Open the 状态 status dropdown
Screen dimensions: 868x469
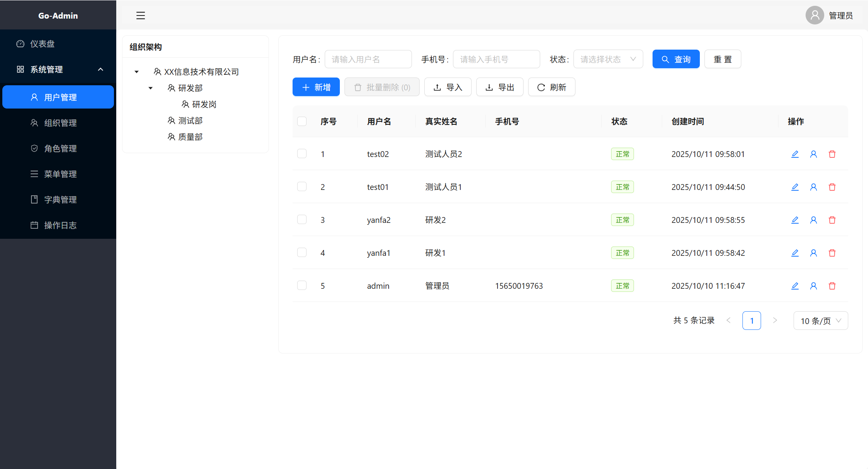point(608,59)
